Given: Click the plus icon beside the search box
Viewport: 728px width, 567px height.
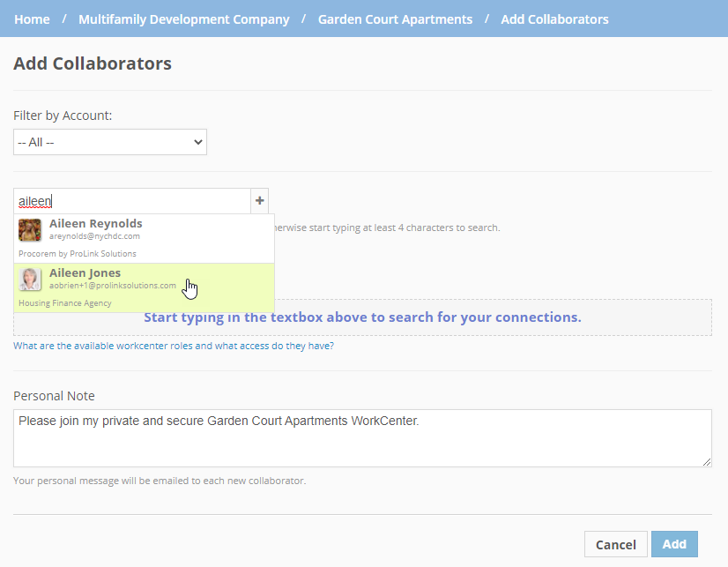Looking at the screenshot, I should pos(259,201).
